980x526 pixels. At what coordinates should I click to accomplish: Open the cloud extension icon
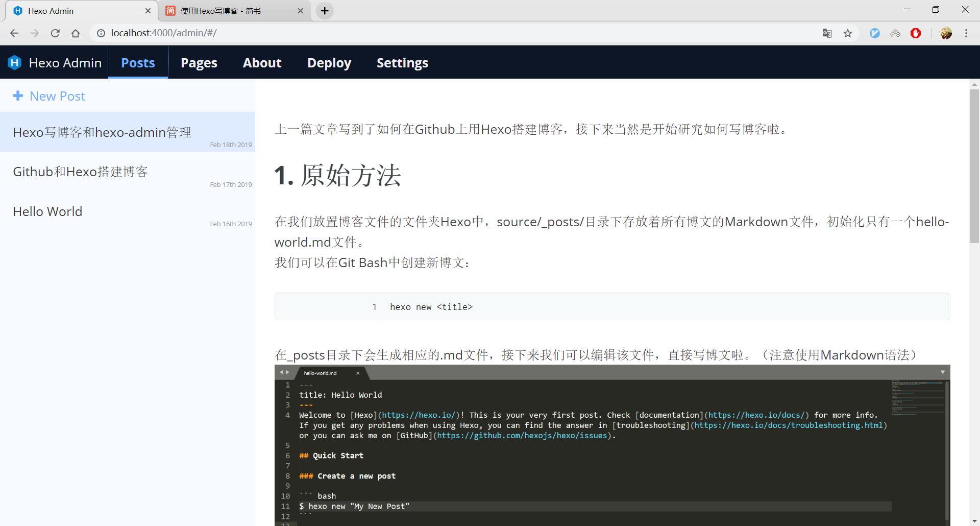pyautogui.click(x=895, y=33)
